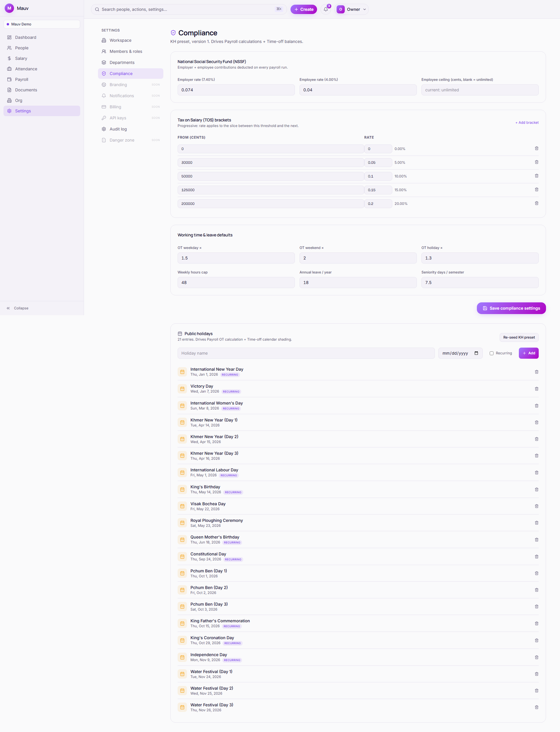Click the 0.15 rate field
The width and height of the screenshot is (560, 732).
point(378,190)
